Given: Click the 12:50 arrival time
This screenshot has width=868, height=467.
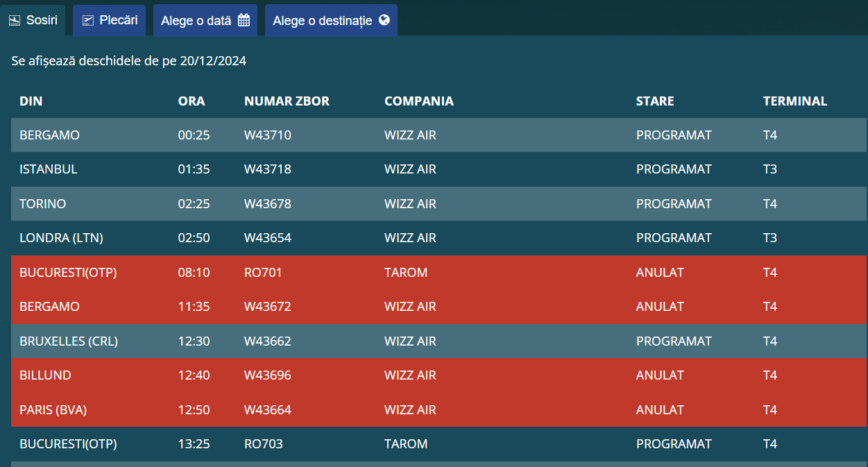Looking at the screenshot, I should coord(194,410).
